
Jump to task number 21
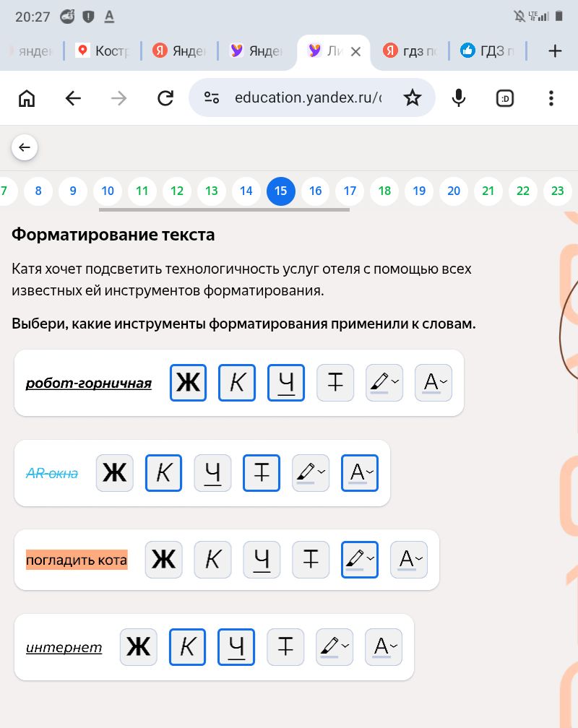coord(488,191)
